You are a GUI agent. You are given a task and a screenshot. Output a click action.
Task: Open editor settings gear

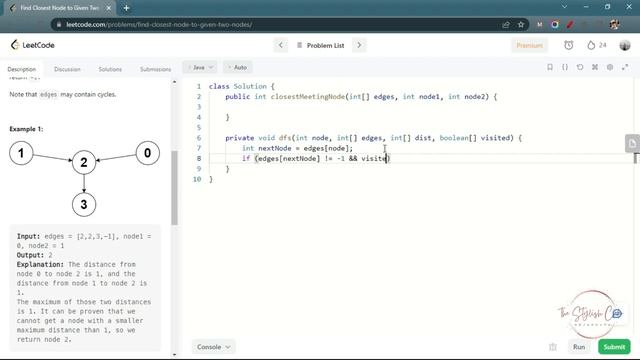[610, 67]
